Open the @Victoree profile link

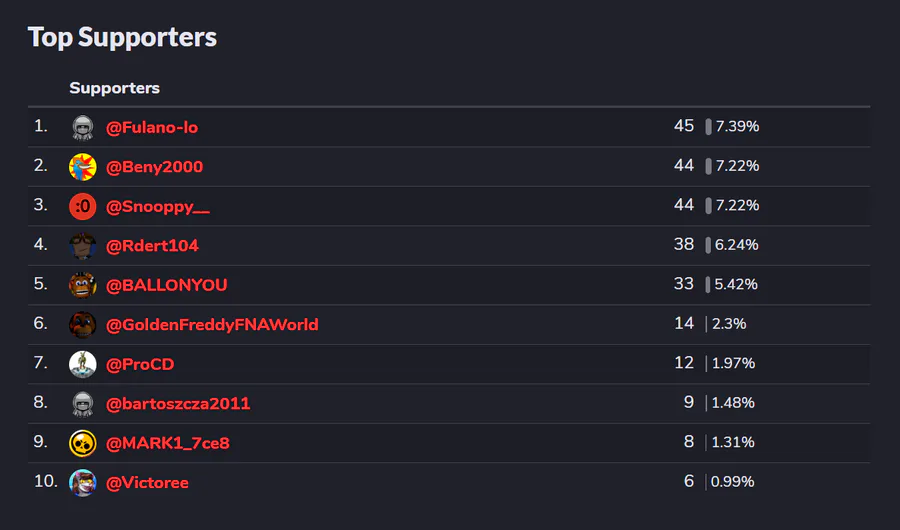pos(147,482)
